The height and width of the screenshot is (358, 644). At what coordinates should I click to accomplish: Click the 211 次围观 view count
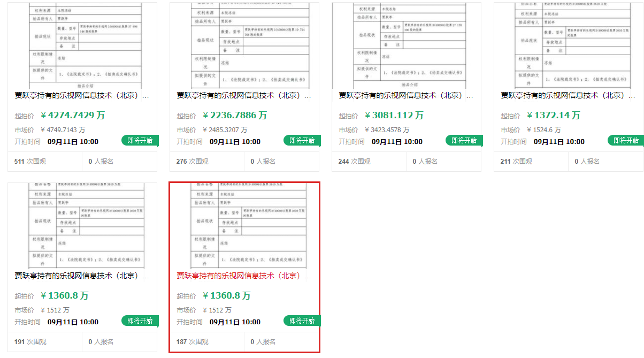pyautogui.click(x=517, y=162)
